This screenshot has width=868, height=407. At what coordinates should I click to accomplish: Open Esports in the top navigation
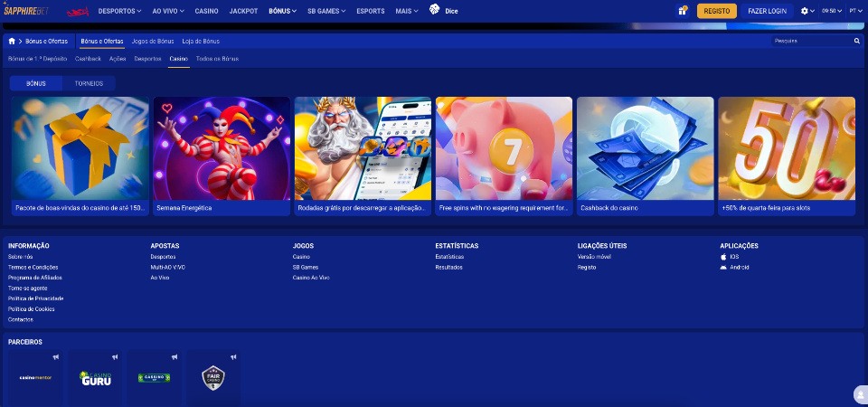(371, 11)
